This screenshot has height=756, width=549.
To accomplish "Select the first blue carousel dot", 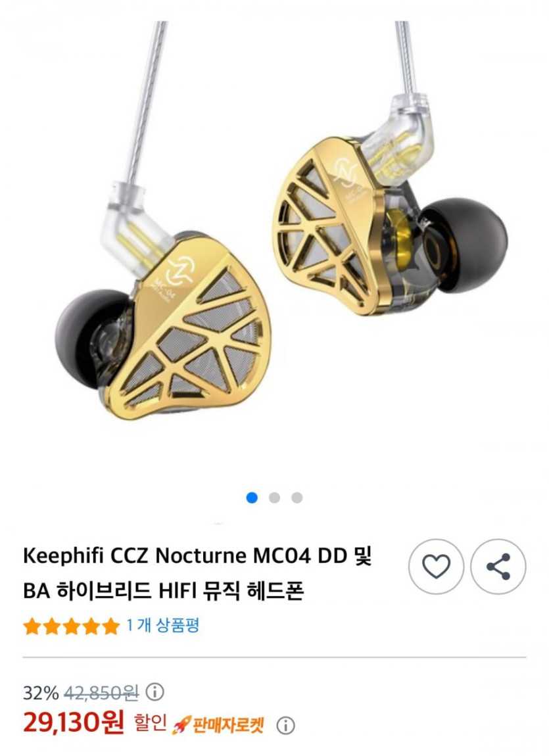I will (252, 498).
